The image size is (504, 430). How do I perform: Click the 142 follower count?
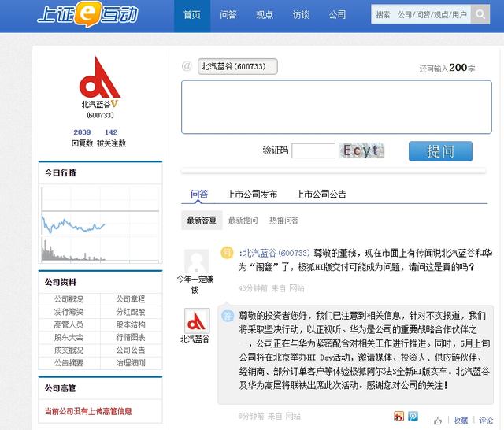coord(111,132)
